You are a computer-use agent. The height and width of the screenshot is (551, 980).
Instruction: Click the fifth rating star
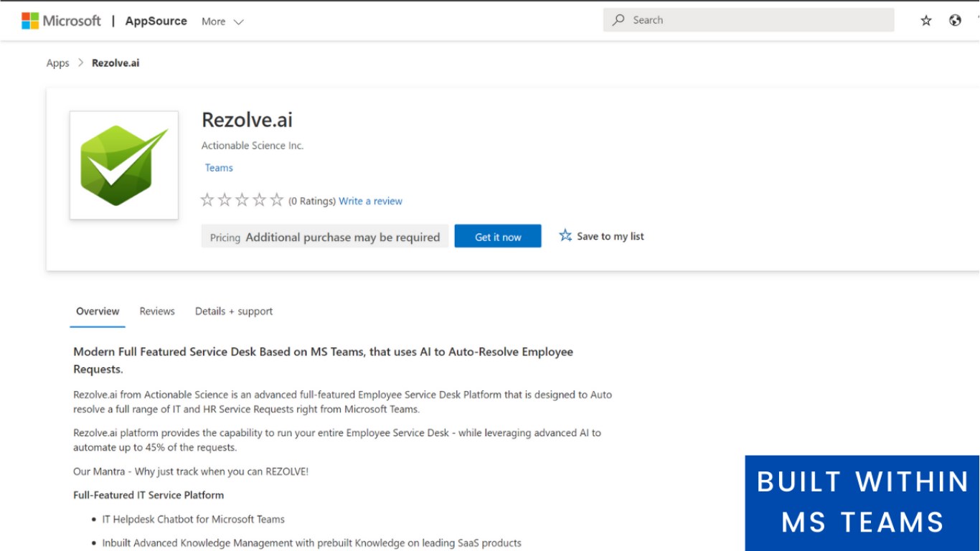pos(277,200)
